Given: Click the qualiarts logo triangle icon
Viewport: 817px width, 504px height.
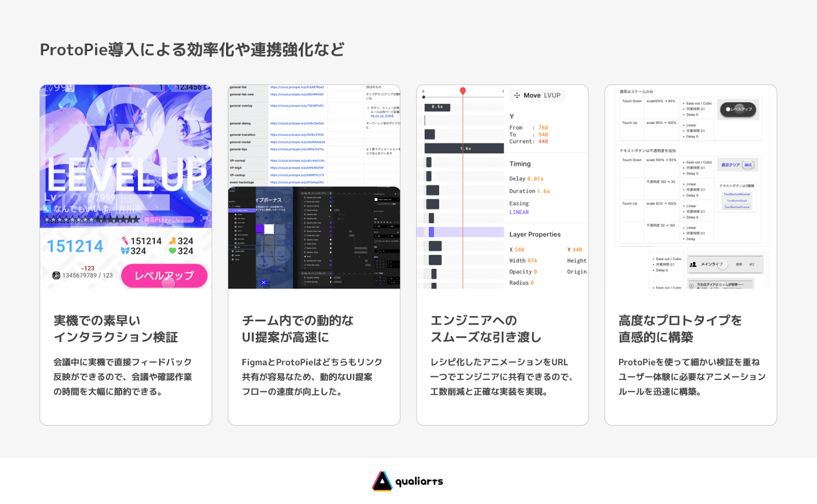Looking at the screenshot, I should click(x=382, y=481).
